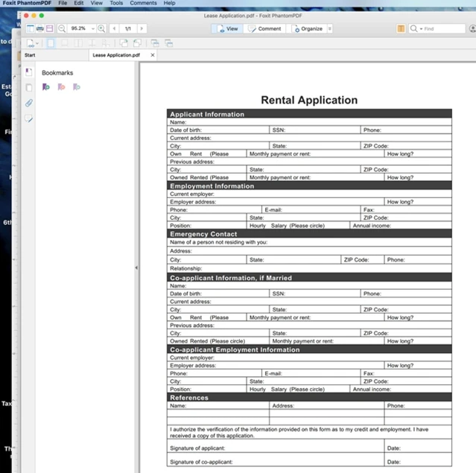This screenshot has width=476, height=473.
Task: Click the add bookmark icon
Action: [46, 87]
